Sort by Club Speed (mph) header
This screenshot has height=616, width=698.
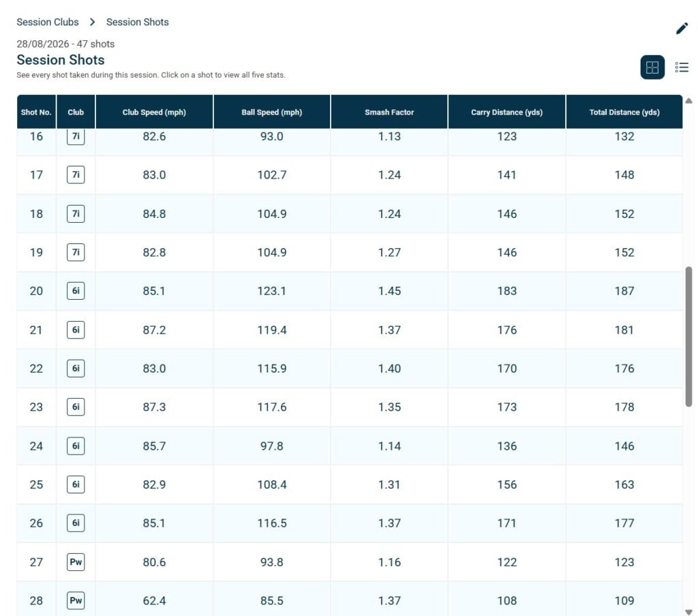pyautogui.click(x=154, y=112)
